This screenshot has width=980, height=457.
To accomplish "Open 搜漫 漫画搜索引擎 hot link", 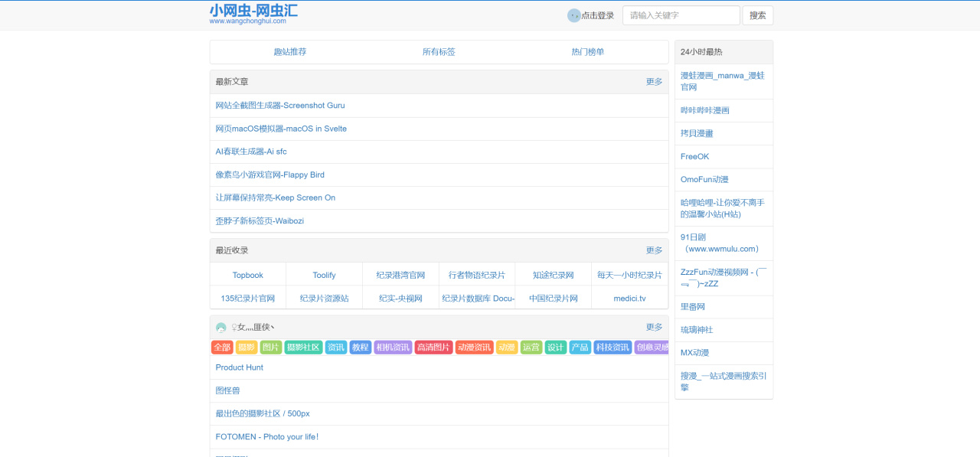I will point(724,381).
